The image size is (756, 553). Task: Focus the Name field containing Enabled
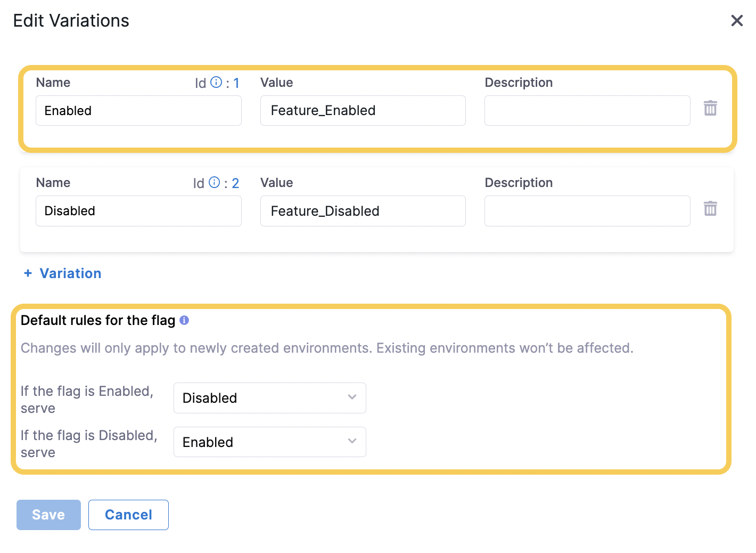138,111
